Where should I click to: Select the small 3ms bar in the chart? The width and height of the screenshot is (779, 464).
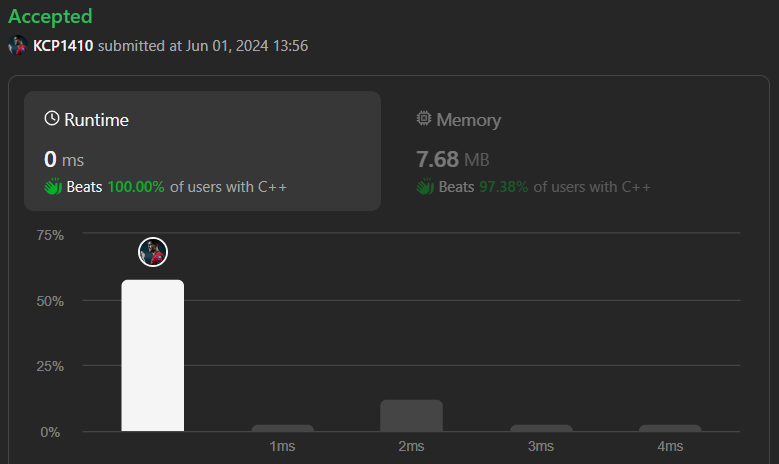click(541, 428)
